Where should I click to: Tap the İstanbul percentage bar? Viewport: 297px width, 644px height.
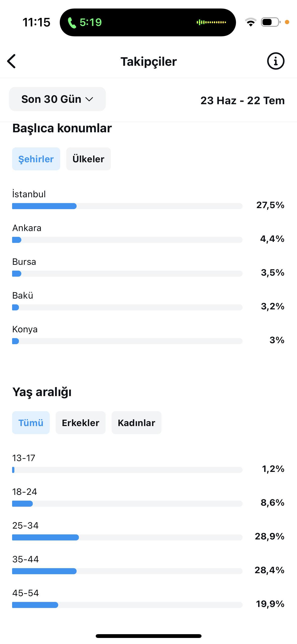click(127, 206)
